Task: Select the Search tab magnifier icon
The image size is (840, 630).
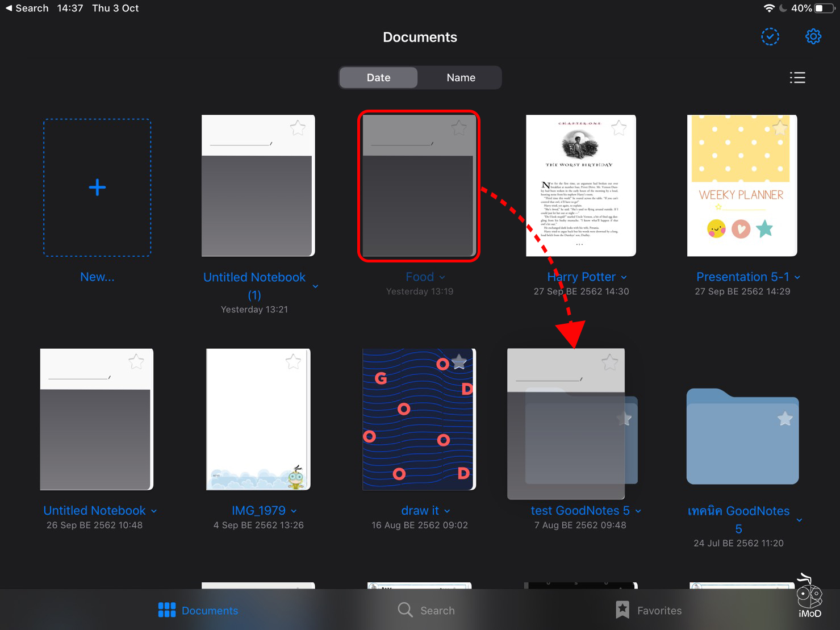Action: (405, 610)
